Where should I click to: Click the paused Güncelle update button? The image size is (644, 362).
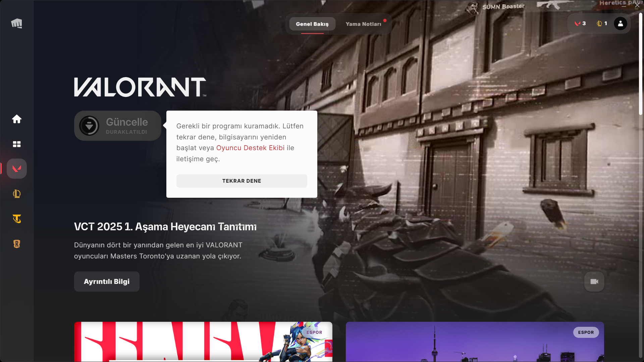pyautogui.click(x=117, y=126)
